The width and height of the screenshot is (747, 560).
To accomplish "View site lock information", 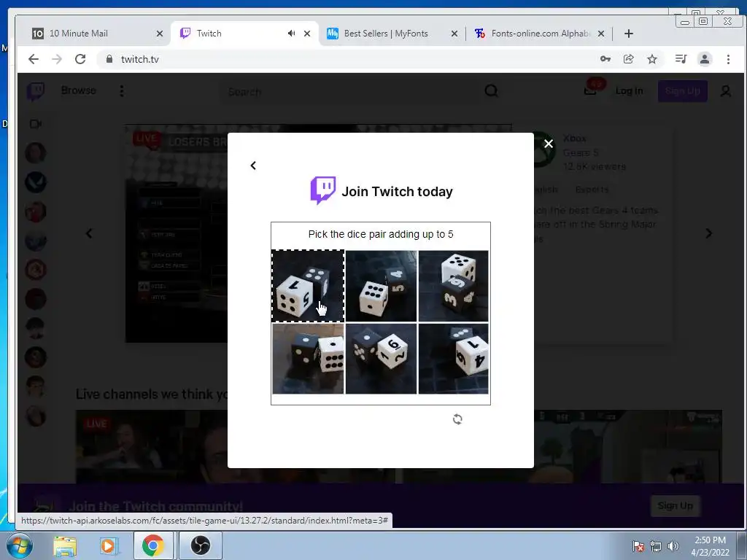I will pyautogui.click(x=109, y=59).
